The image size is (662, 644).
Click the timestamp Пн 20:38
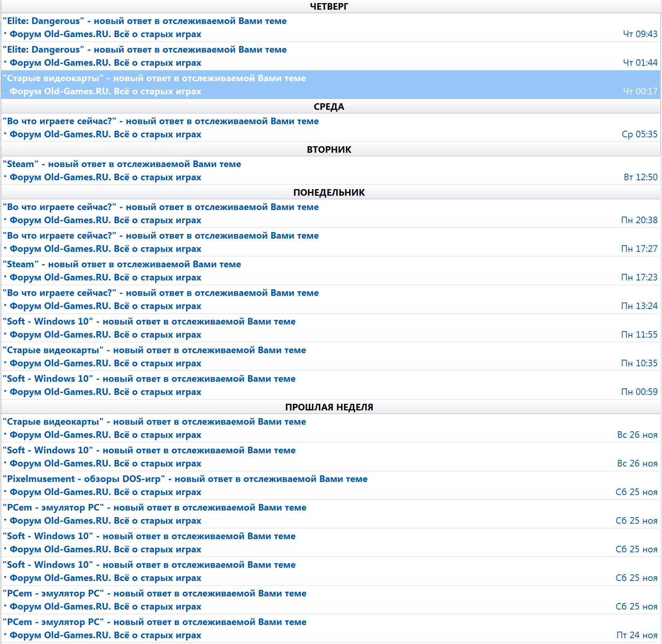639,220
